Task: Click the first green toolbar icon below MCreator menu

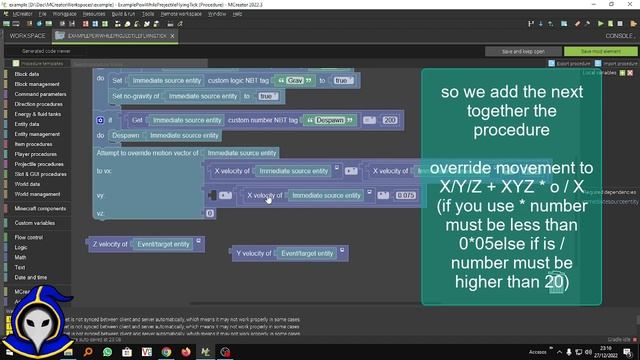Action: click(7, 24)
